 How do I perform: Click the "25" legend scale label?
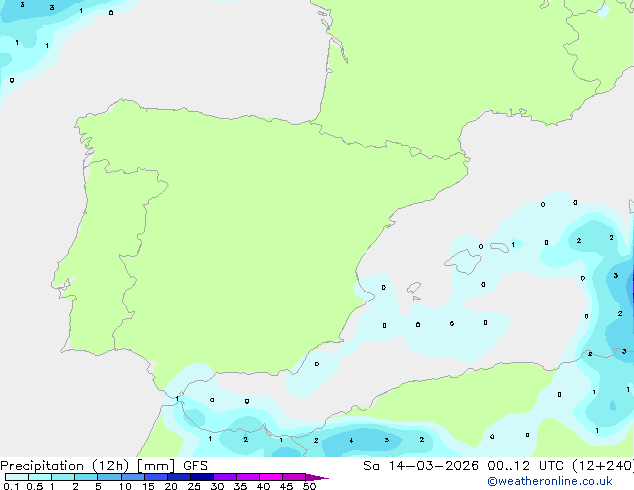coord(194,486)
